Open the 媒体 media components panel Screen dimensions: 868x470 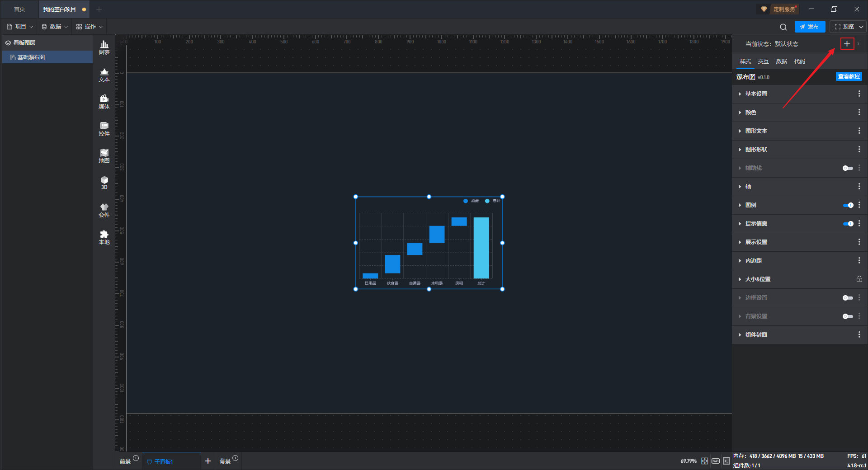pos(104,102)
